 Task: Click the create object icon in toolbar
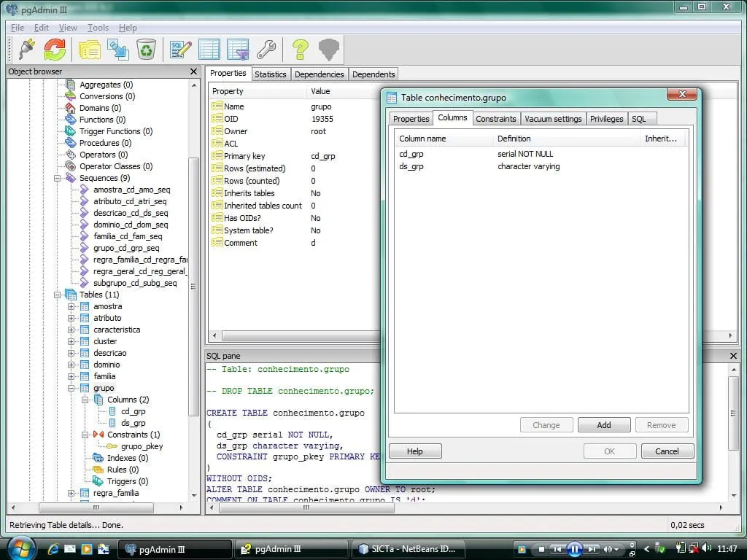tap(117, 50)
